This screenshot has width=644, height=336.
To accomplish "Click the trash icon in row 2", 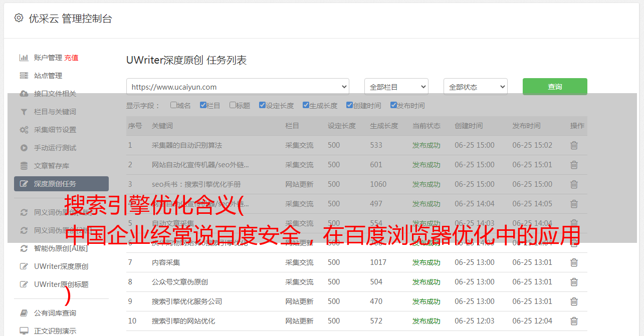I will [x=574, y=165].
